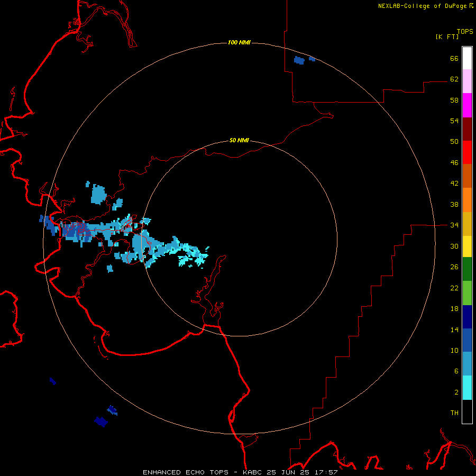Click the legend value 18
476x476 pixels.
[x=454, y=309]
